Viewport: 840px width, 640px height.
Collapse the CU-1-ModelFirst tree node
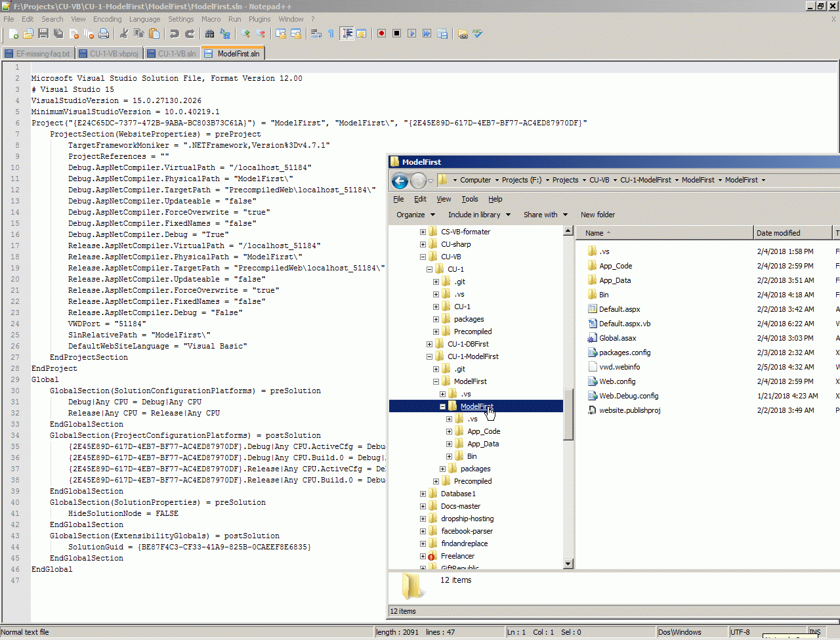429,356
